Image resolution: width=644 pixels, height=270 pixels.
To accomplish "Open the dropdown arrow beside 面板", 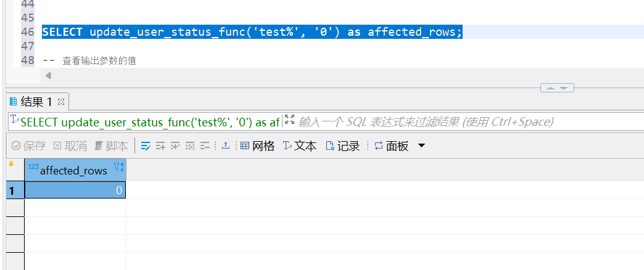I will pyautogui.click(x=422, y=146).
